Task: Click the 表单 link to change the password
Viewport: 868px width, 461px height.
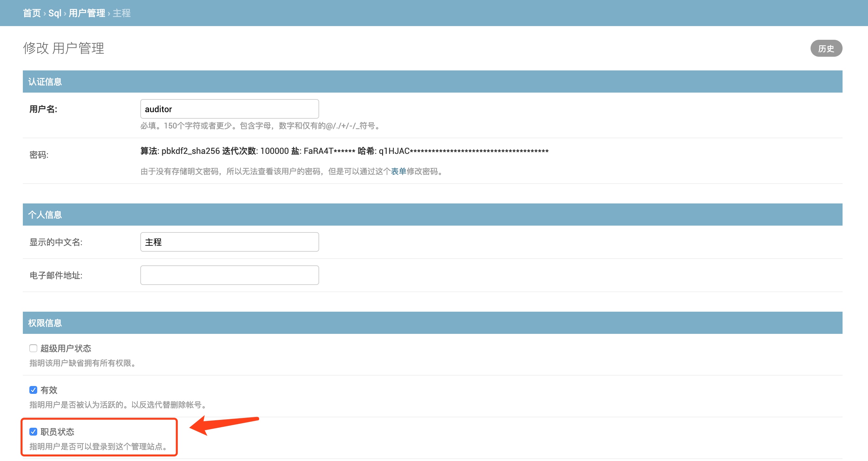Action: [398, 171]
